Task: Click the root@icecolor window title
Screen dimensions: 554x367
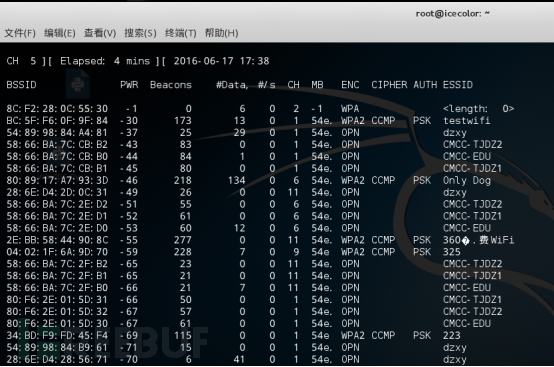Action: point(453,13)
